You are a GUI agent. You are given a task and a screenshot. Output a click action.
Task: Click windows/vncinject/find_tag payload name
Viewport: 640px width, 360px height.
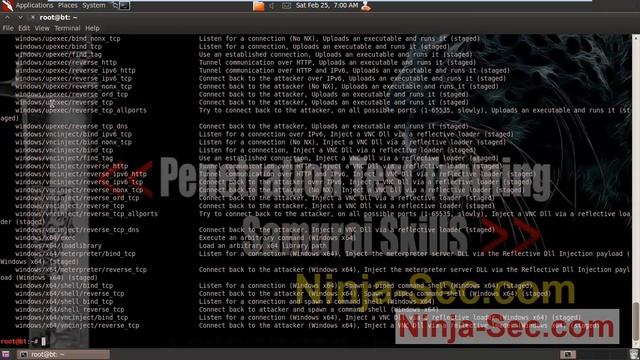tap(64, 158)
